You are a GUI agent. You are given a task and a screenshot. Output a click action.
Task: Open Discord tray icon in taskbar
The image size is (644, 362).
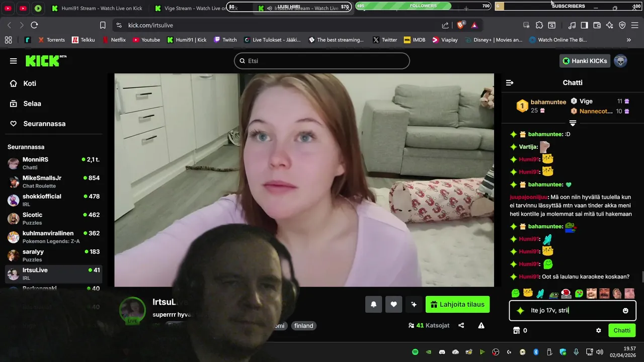click(442, 352)
